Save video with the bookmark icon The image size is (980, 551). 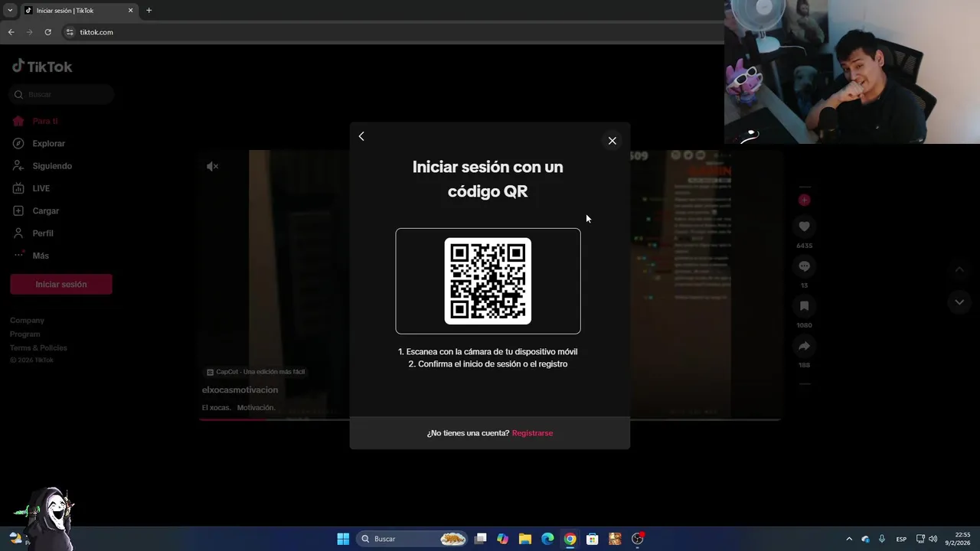tap(804, 306)
